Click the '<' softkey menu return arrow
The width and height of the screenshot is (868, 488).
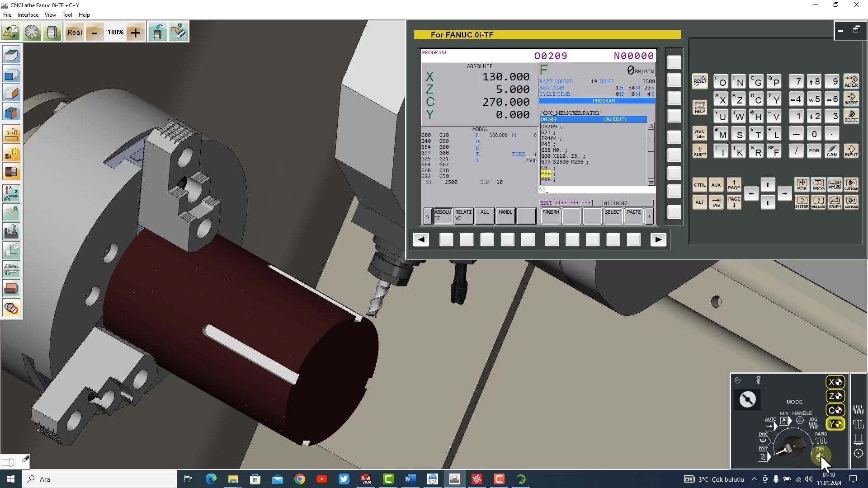[427, 216]
